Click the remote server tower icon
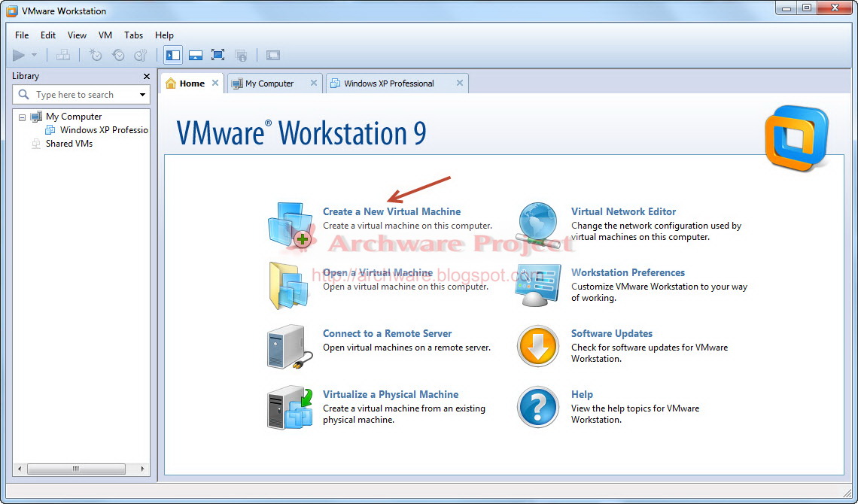 tap(290, 347)
